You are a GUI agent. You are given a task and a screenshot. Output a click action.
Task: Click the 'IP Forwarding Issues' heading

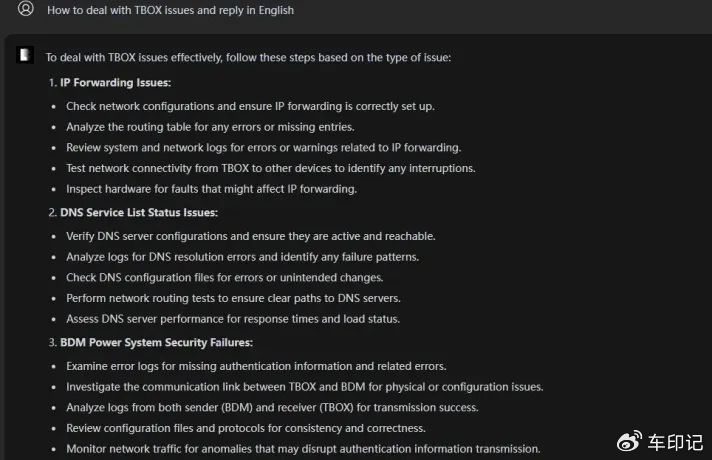tap(116, 83)
